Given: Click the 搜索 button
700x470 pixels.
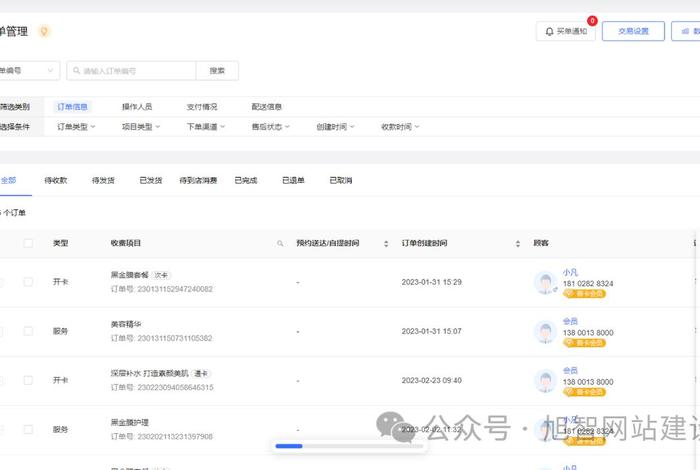Looking at the screenshot, I should [x=217, y=71].
